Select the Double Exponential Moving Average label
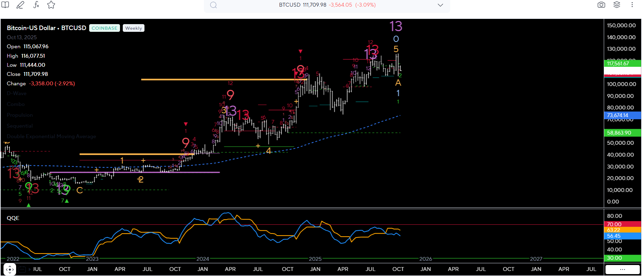Screen dimensions: 644x279 pos(51,136)
